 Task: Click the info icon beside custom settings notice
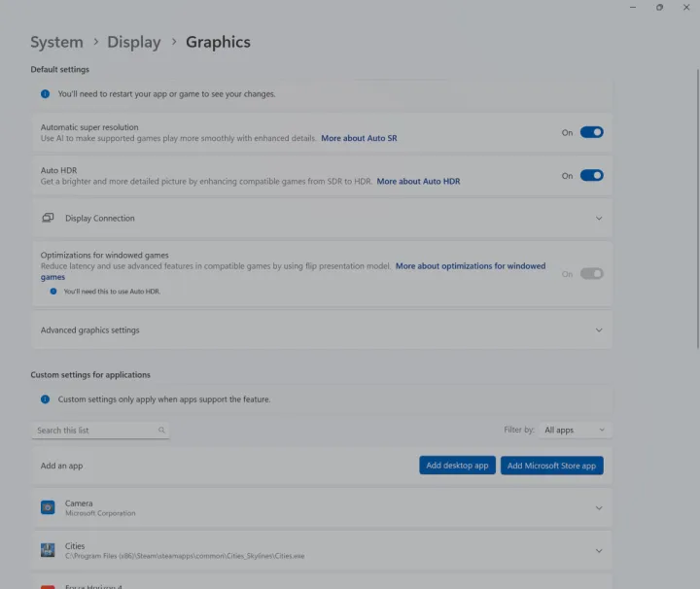click(45, 399)
